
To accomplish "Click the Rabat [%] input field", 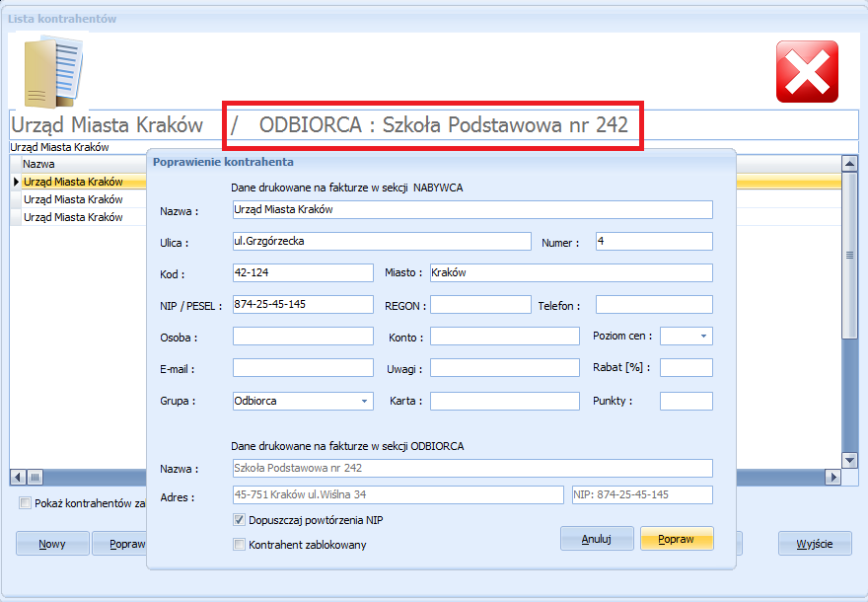I will (687, 368).
